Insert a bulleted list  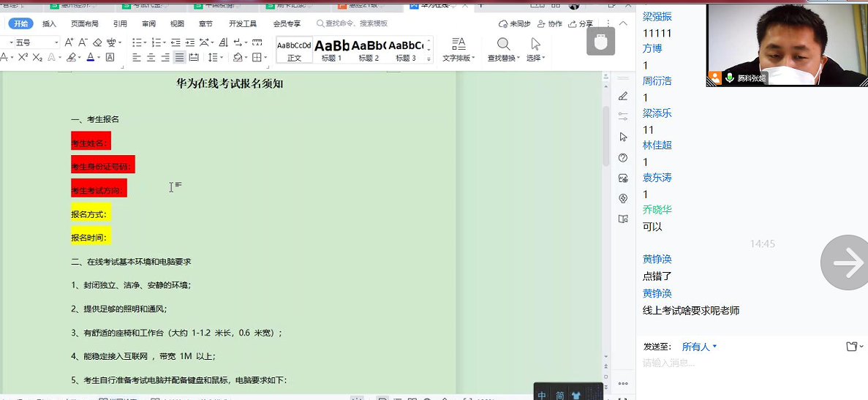136,42
